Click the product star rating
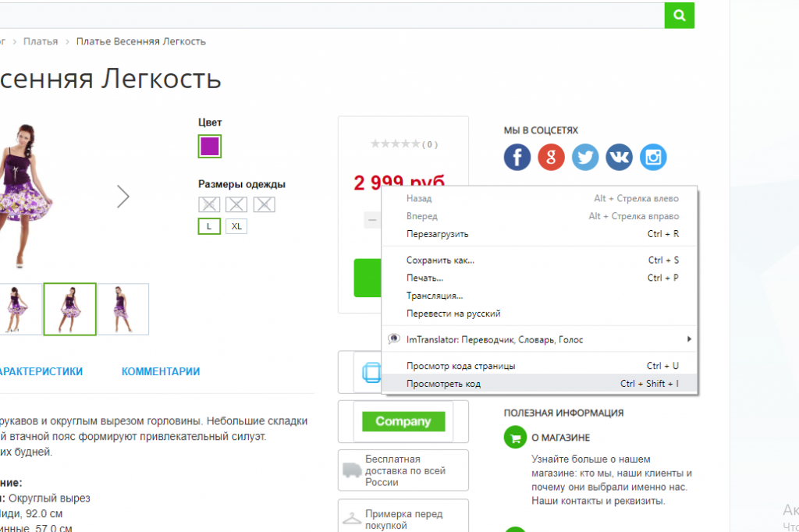799x532 pixels. [396, 144]
